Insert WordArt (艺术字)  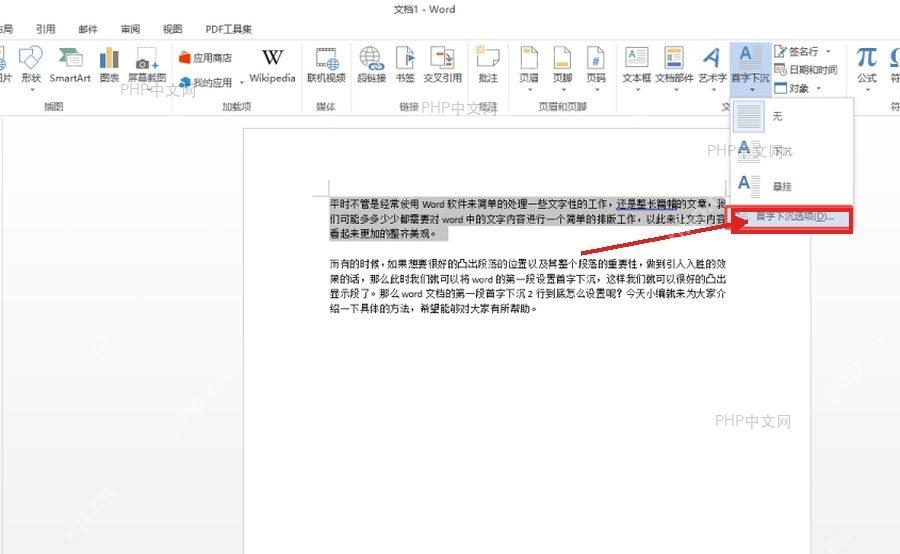point(712,68)
